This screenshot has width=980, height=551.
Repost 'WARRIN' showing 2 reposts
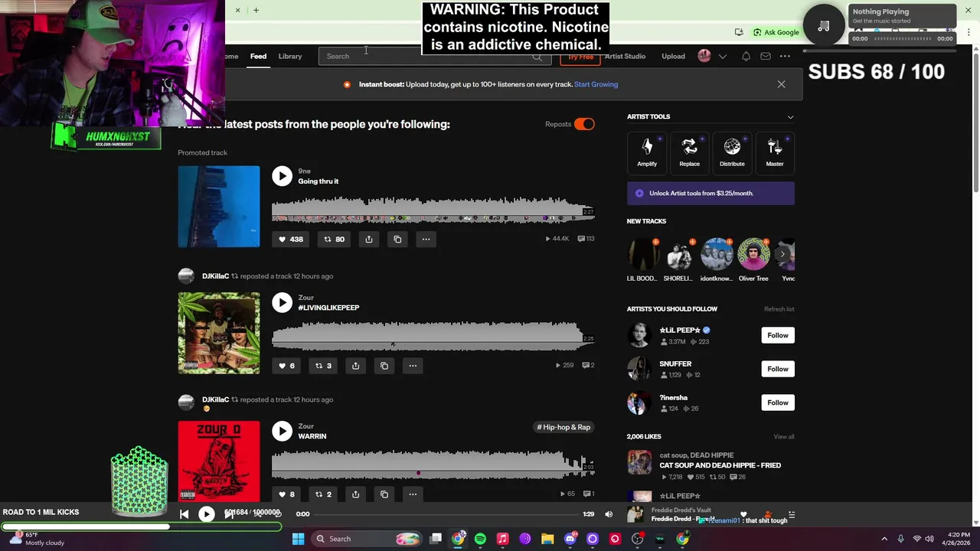tap(323, 494)
